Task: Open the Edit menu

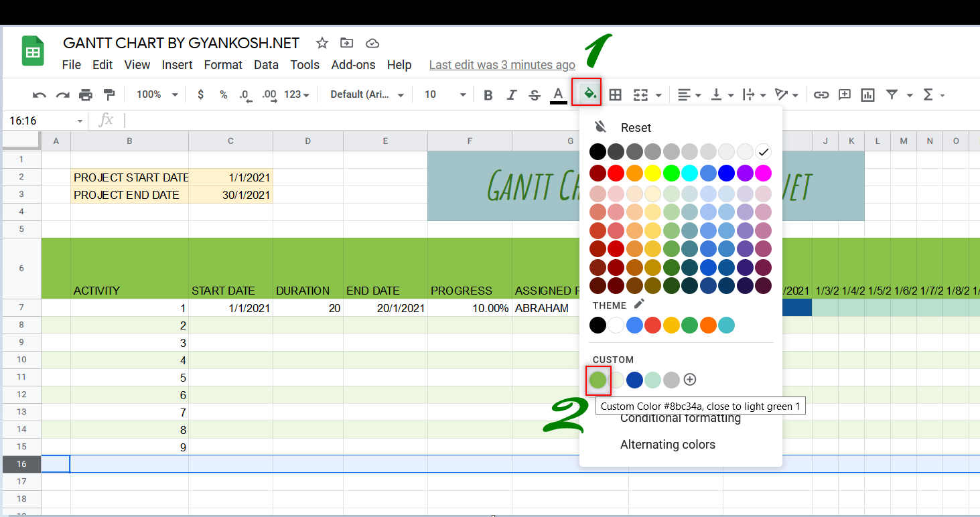Action: coord(102,65)
